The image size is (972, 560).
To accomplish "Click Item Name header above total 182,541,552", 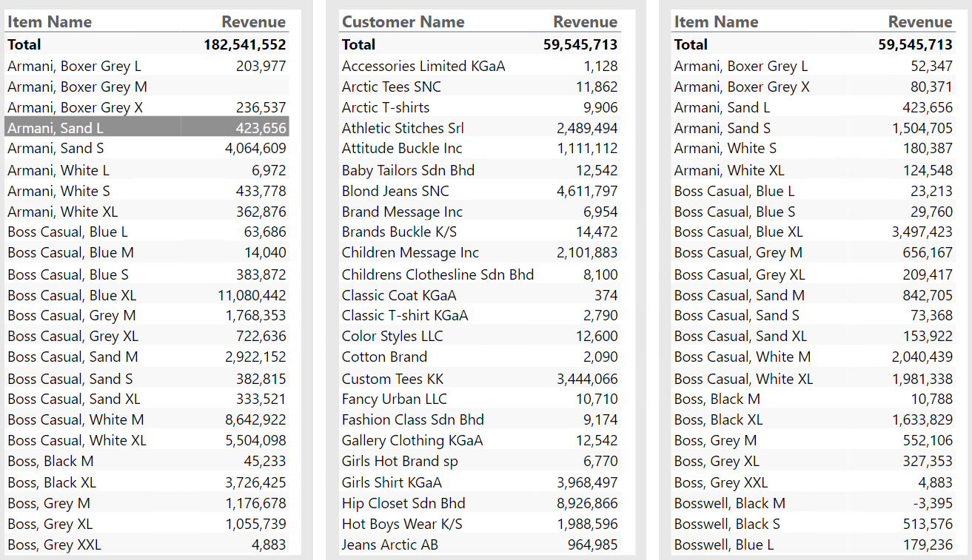I will pos(50,22).
